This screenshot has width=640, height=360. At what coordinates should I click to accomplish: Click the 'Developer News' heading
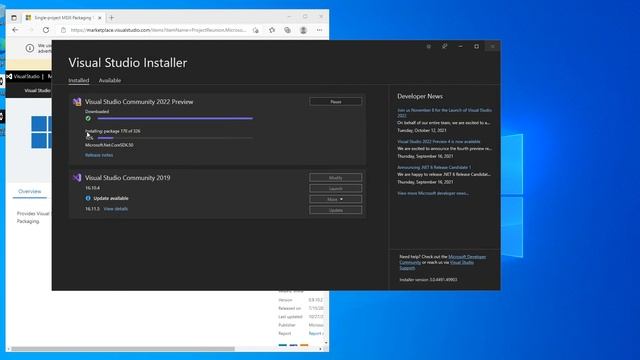(420, 96)
